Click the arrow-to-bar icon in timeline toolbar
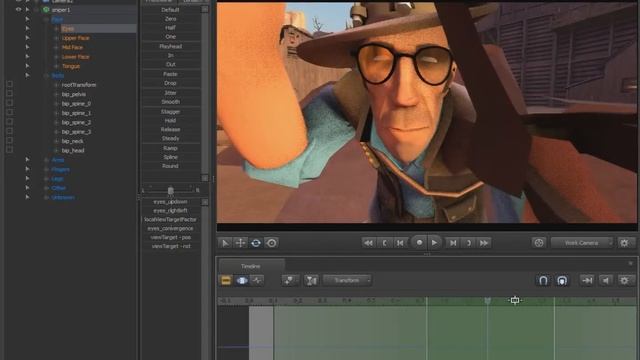The height and width of the screenshot is (360, 640). pyautogui.click(x=587, y=280)
